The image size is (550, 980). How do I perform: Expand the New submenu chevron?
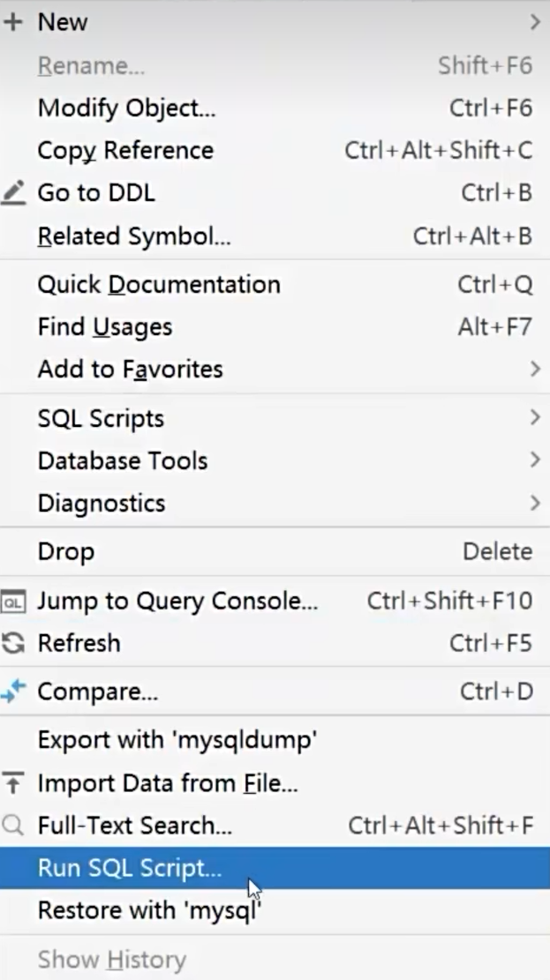[538, 22]
